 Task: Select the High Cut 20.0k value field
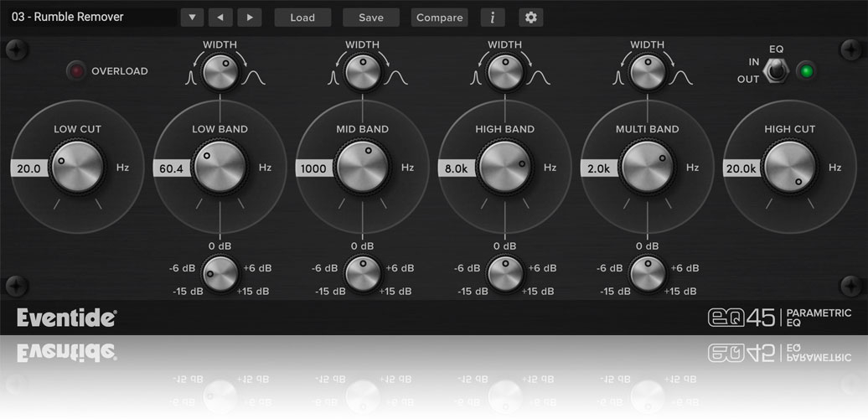click(x=741, y=168)
